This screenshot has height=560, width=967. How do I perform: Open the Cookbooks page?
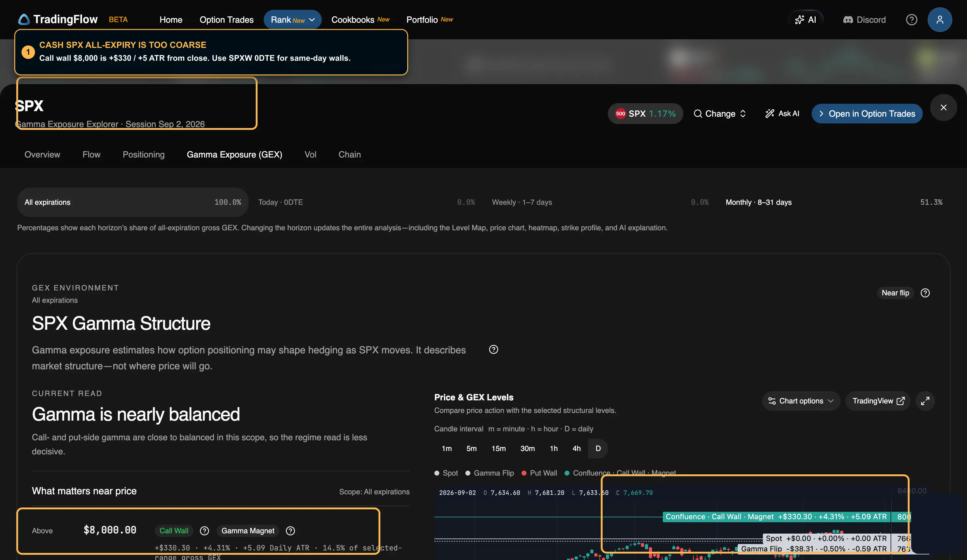tap(360, 20)
